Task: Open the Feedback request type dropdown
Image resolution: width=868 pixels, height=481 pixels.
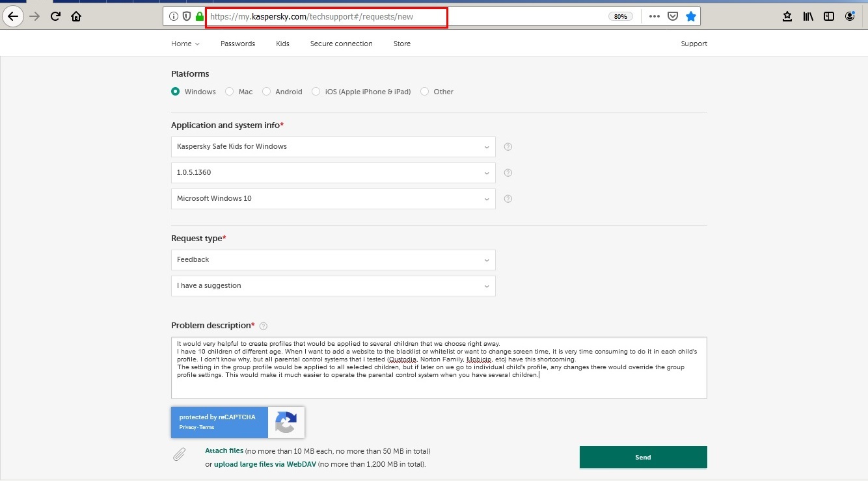Action: tap(333, 260)
